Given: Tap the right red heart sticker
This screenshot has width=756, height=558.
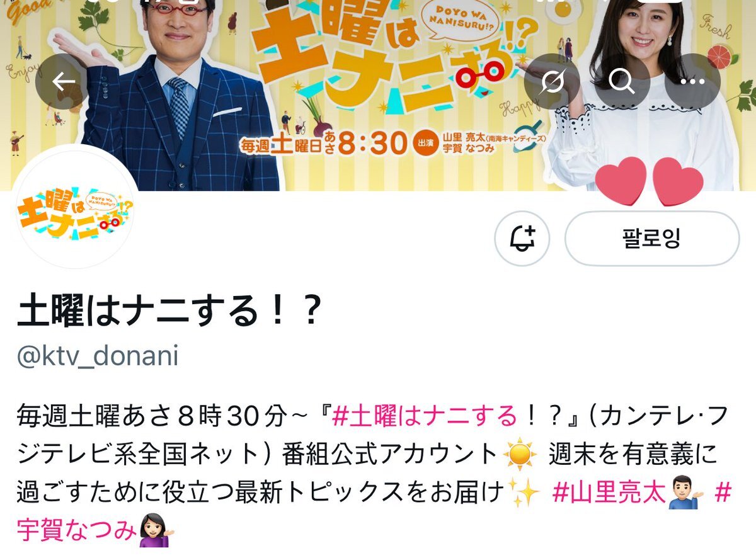Looking at the screenshot, I should tap(678, 181).
